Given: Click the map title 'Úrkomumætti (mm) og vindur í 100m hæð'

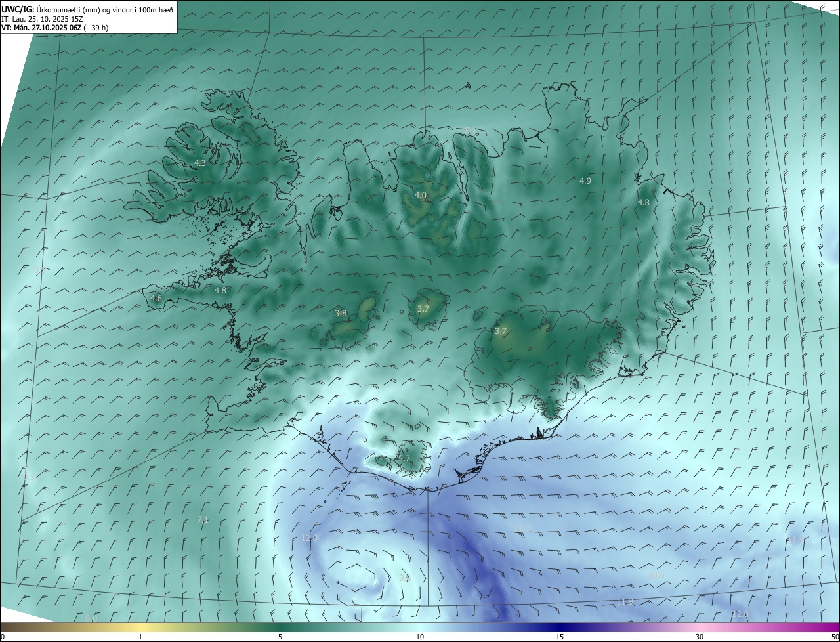Looking at the screenshot, I should click(104, 9).
